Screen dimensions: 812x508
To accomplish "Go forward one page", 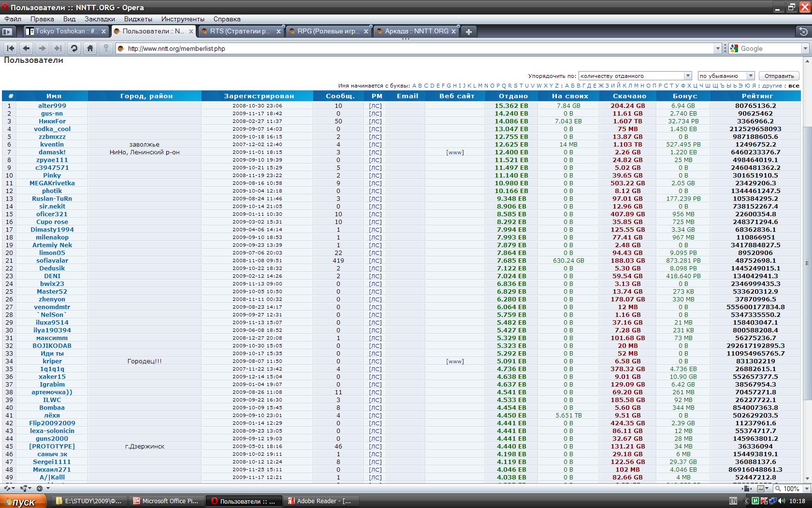I will tap(42, 48).
